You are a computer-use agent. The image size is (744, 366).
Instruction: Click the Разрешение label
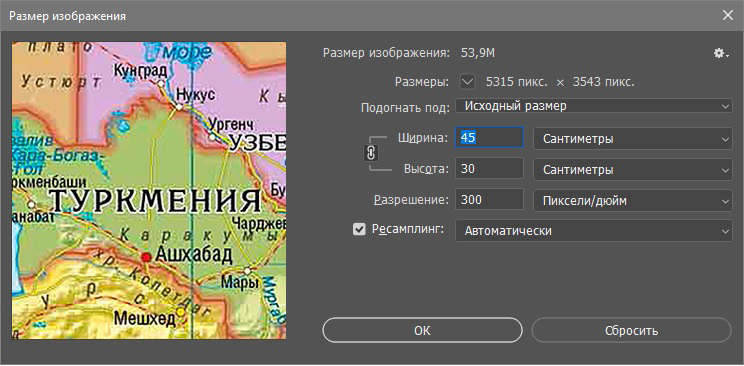tap(411, 200)
